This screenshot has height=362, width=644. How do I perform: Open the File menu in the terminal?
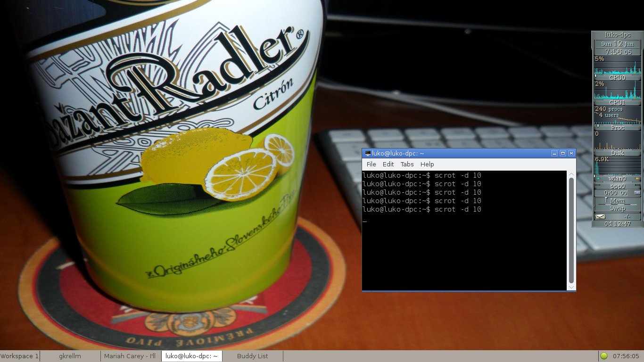click(371, 164)
